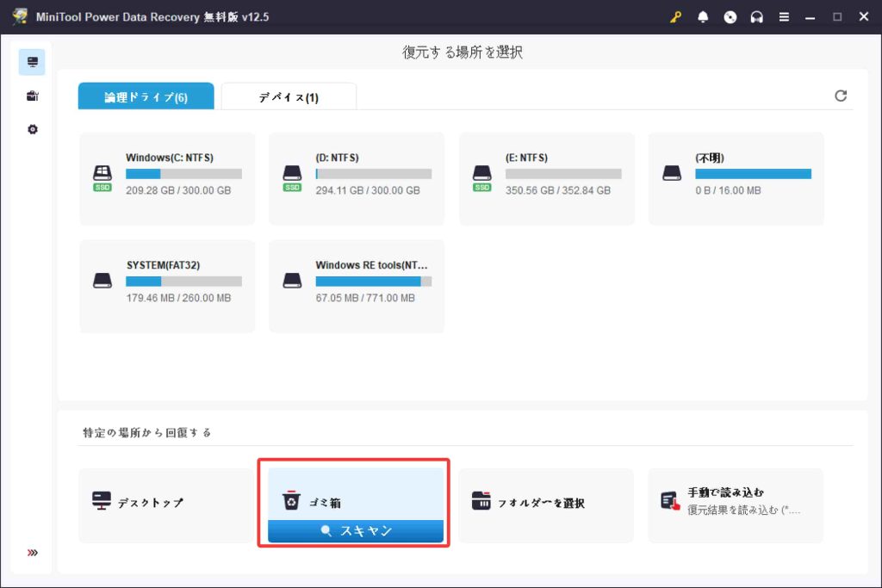Screen dimensions: 882x588
Task: Start the スキャン for the recycle bin
Action: pyautogui.click(x=356, y=531)
